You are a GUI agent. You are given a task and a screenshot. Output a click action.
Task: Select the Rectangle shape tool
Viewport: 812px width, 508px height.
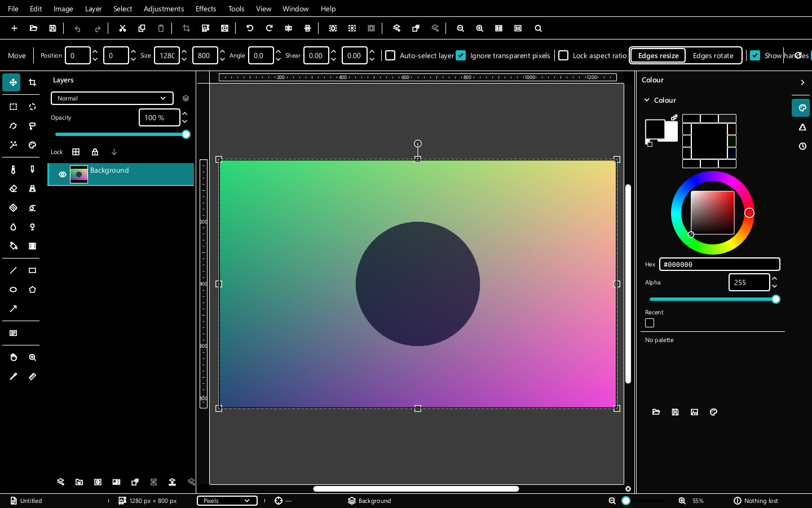click(x=32, y=270)
